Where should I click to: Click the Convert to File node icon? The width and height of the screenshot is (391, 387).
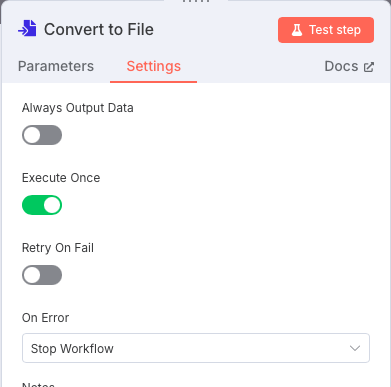[27, 29]
